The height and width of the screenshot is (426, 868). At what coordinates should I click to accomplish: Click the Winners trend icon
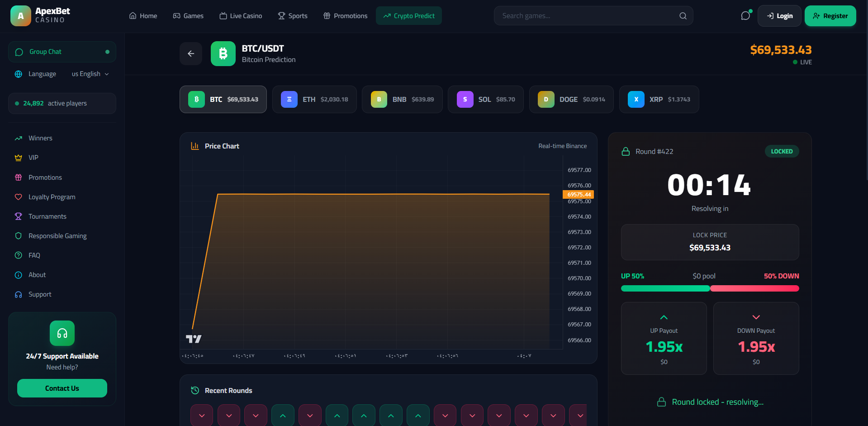tap(19, 138)
